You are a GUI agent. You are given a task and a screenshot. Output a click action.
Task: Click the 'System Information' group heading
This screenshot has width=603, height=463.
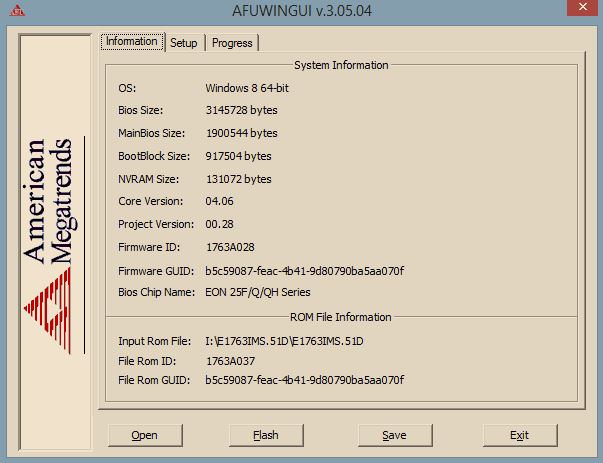[341, 65]
